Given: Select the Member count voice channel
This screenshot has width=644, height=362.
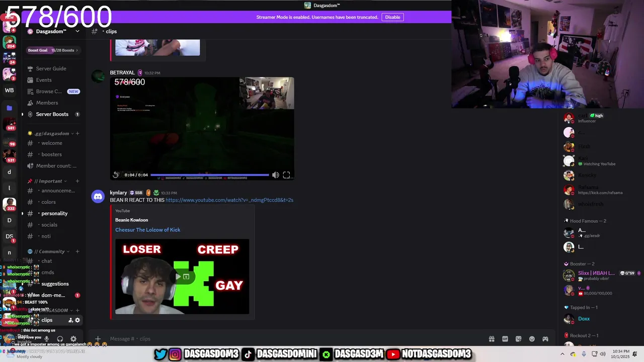Looking at the screenshot, I should [53, 166].
